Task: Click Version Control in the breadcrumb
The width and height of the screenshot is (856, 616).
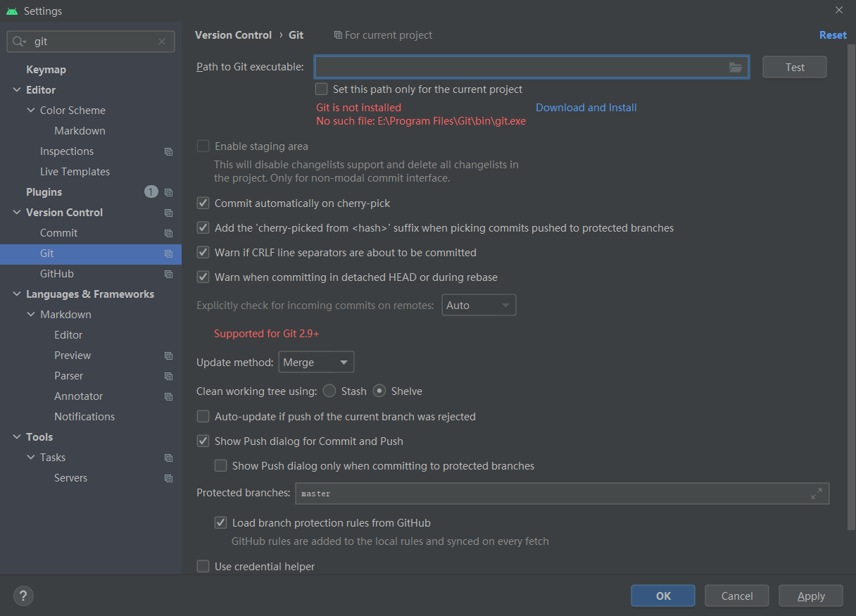Action: (x=233, y=35)
